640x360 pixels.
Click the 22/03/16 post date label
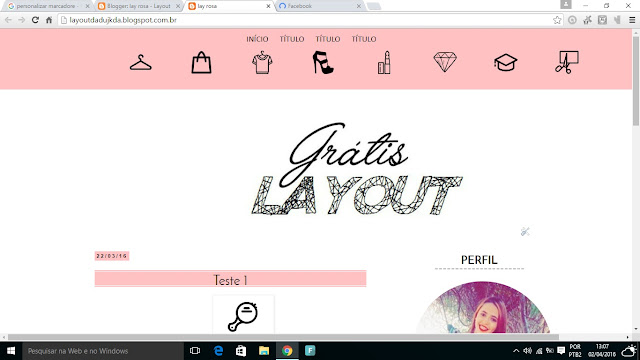pyautogui.click(x=112, y=256)
